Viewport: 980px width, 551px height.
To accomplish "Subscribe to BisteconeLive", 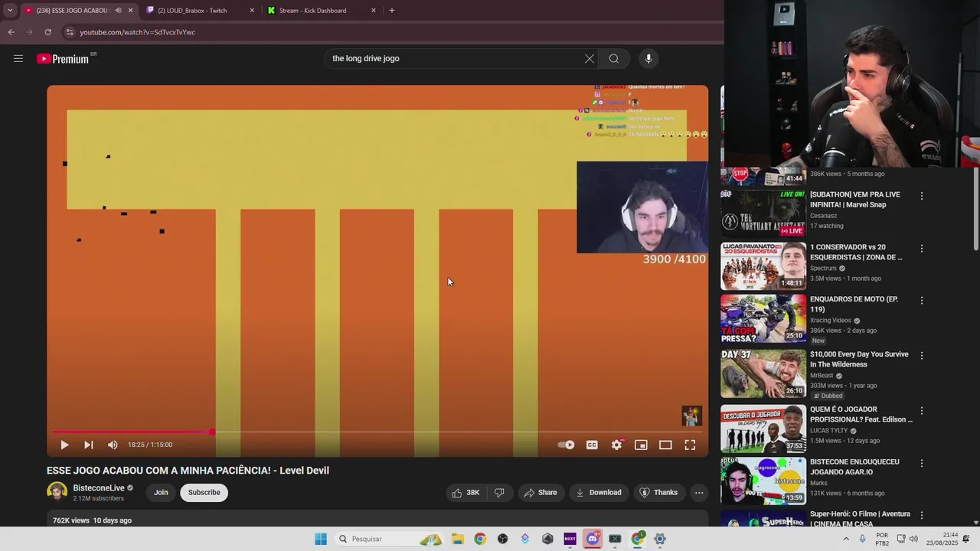I will click(x=204, y=493).
